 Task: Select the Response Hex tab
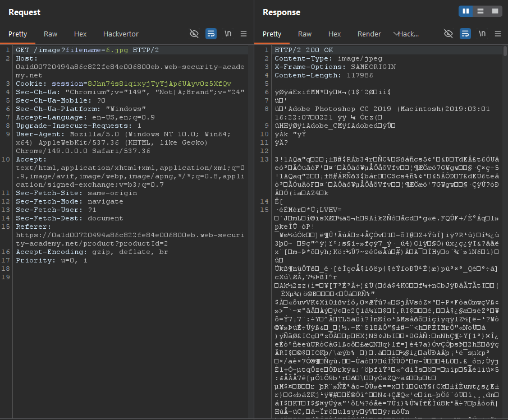click(335, 34)
